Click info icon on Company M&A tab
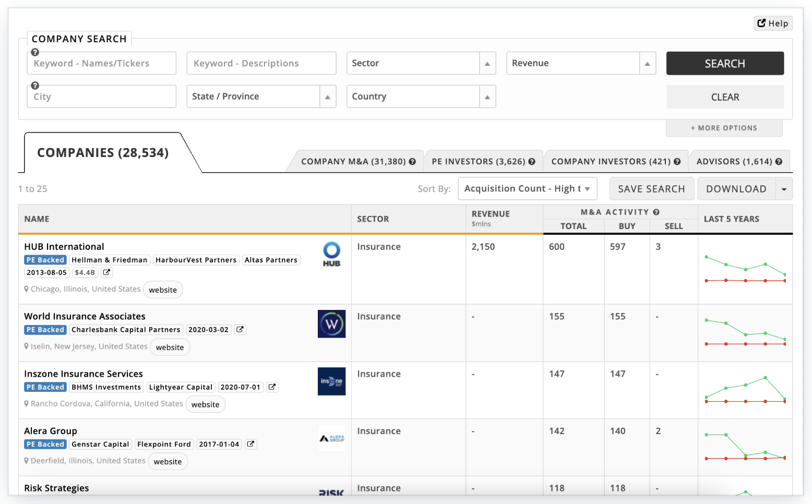Image resolution: width=812 pixels, height=504 pixels. pos(412,162)
